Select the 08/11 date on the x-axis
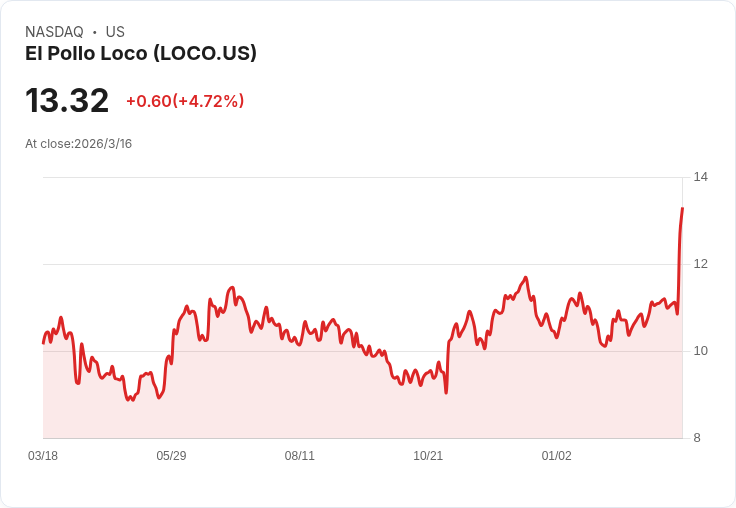Image resolution: width=736 pixels, height=508 pixels. tap(299, 455)
